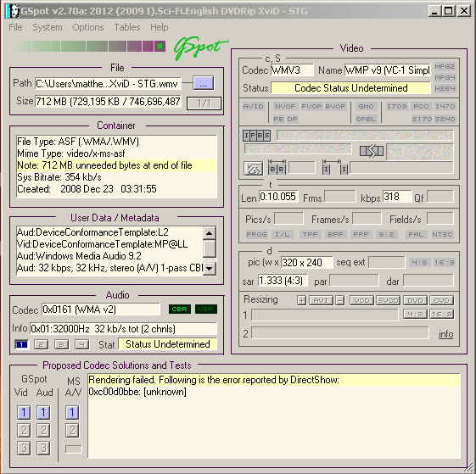The image size is (476, 474).
Task: Click the NTSC indicator
Action: click(x=443, y=234)
